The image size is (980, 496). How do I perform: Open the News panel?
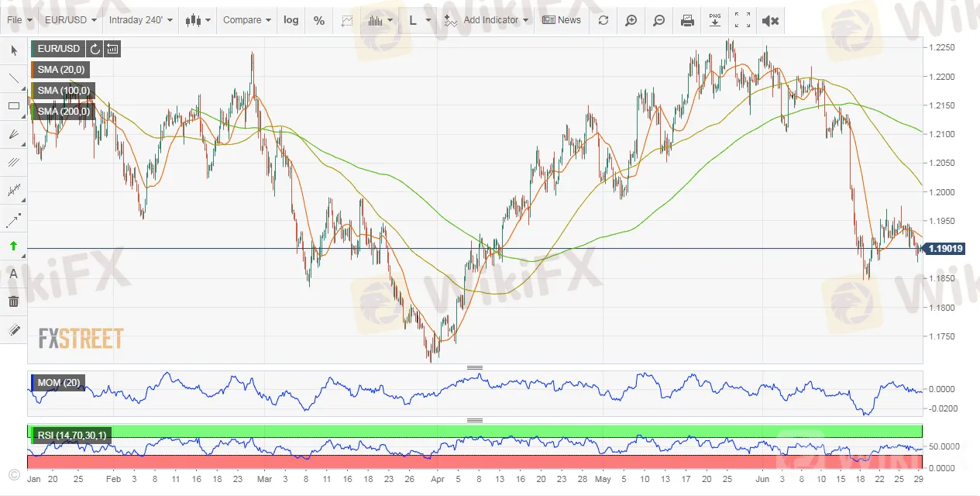tap(562, 20)
